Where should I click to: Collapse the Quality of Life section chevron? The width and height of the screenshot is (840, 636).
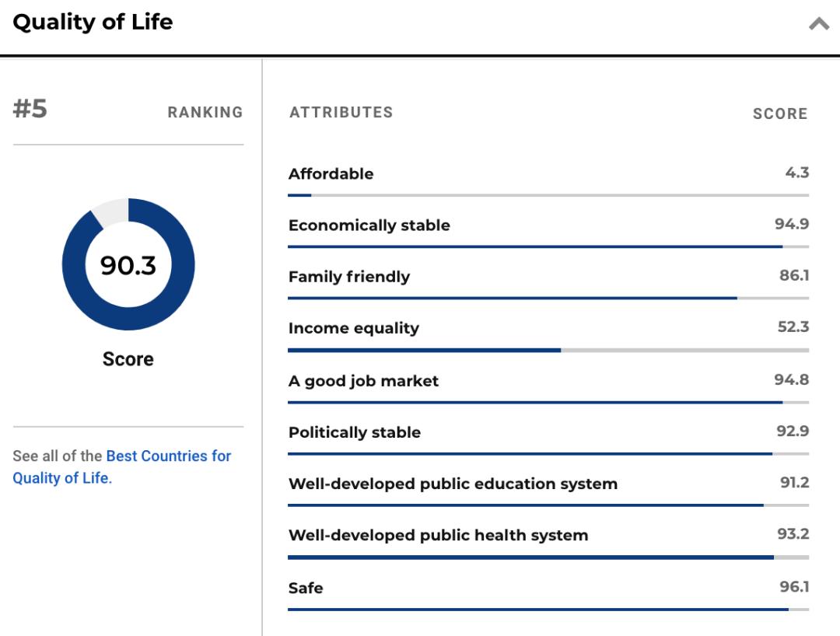tap(818, 24)
